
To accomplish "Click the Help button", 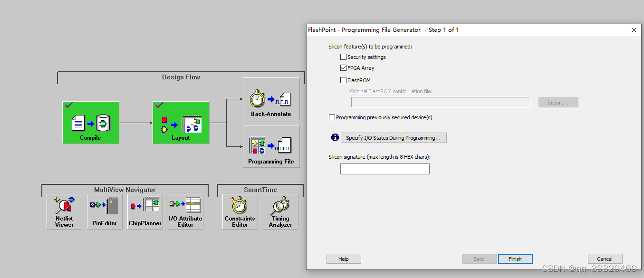I will click(x=344, y=259).
